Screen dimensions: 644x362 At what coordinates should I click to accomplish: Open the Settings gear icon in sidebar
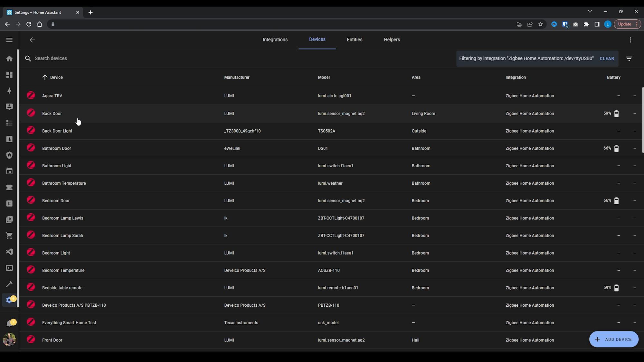9,300
